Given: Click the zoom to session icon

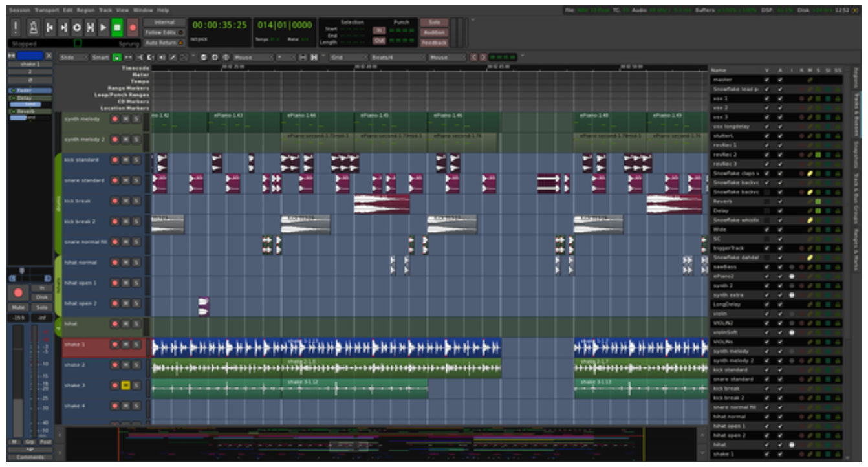Looking at the screenshot, I should [x=226, y=58].
